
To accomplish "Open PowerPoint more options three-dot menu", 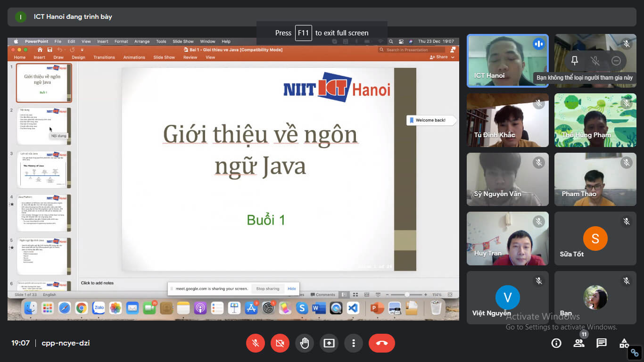I will 354,343.
